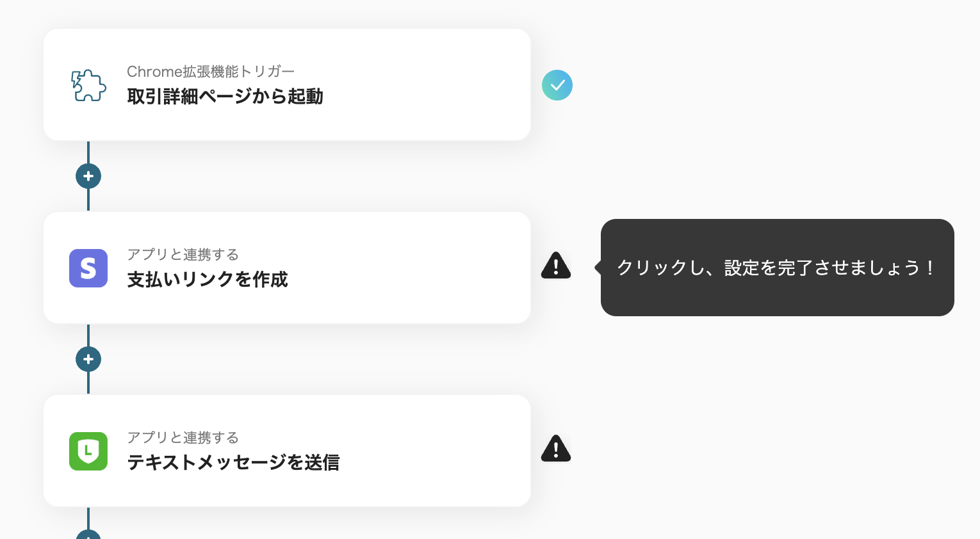Viewport: 980px width, 539px height.
Task: Click the completed checkmark status badge
Action: coord(557,85)
